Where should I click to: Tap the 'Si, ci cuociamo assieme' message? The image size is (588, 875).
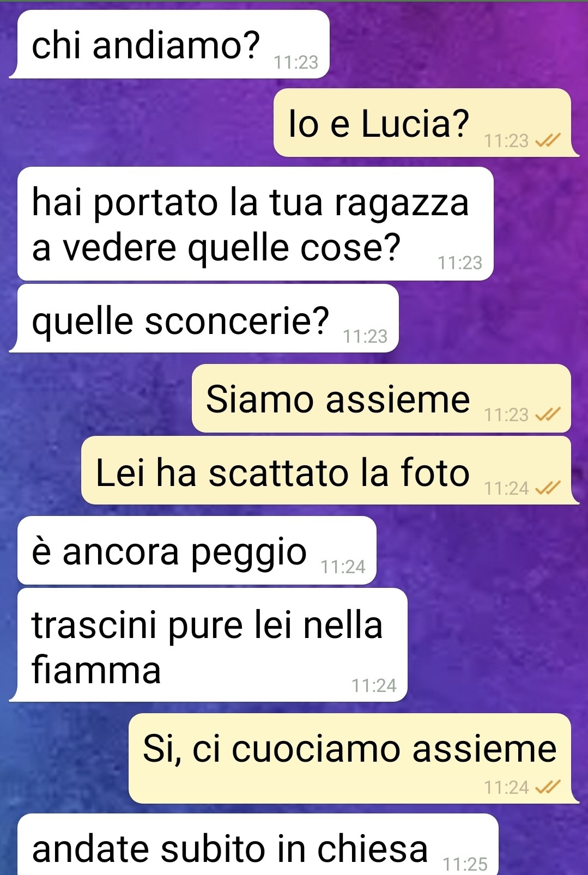click(354, 758)
